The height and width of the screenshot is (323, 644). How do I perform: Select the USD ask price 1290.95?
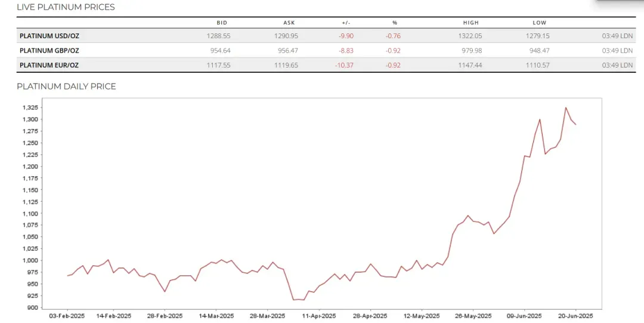pos(286,36)
